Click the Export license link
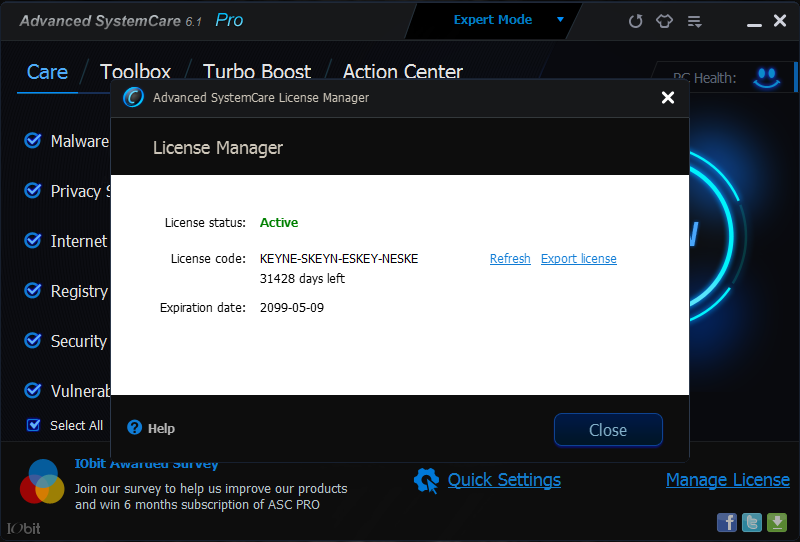This screenshot has height=542, width=800. pyautogui.click(x=579, y=259)
